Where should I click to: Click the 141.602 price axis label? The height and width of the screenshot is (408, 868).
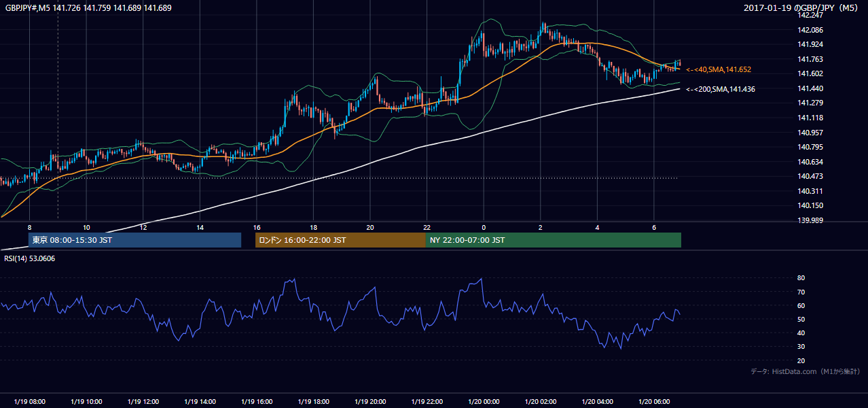coord(812,74)
